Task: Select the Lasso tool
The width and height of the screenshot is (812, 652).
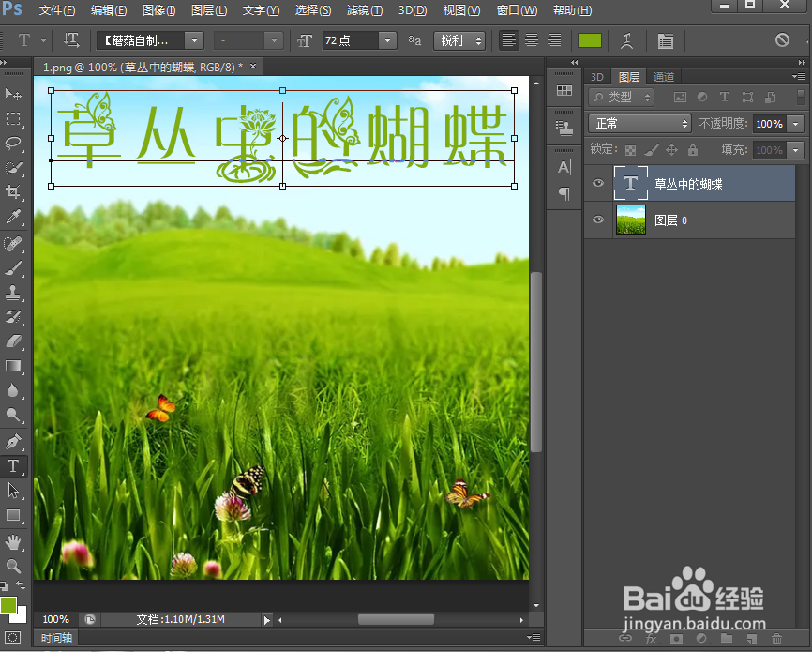Action: tap(13, 143)
